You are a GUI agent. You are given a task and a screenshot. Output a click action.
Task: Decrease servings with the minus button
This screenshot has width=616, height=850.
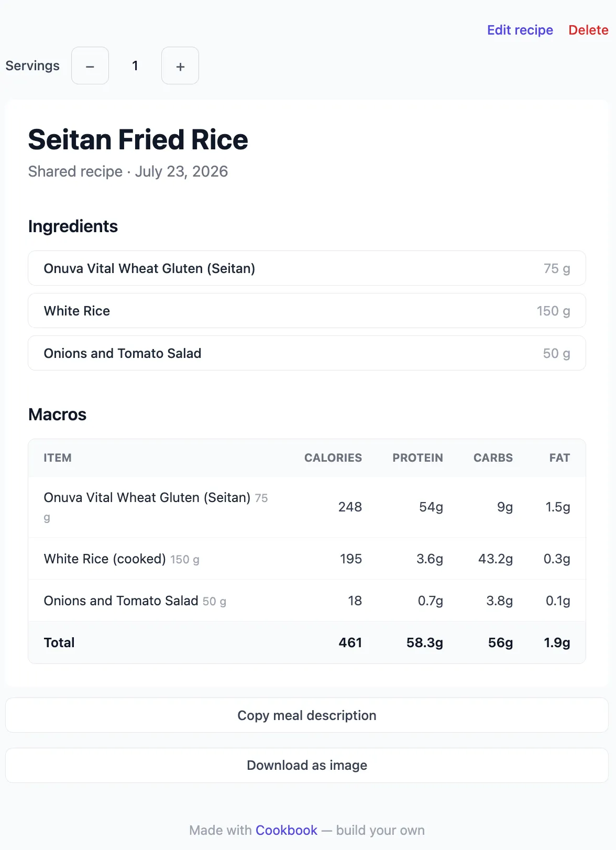[x=90, y=66]
